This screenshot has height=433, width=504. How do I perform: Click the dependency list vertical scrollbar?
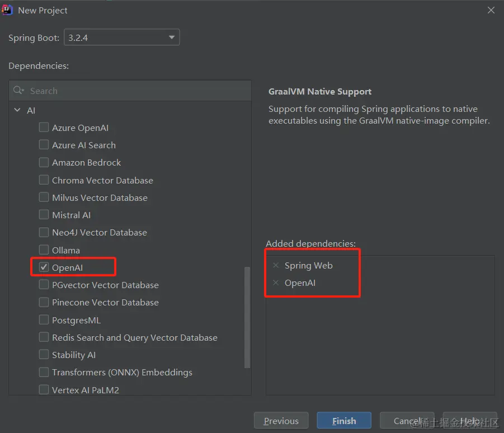(247, 317)
